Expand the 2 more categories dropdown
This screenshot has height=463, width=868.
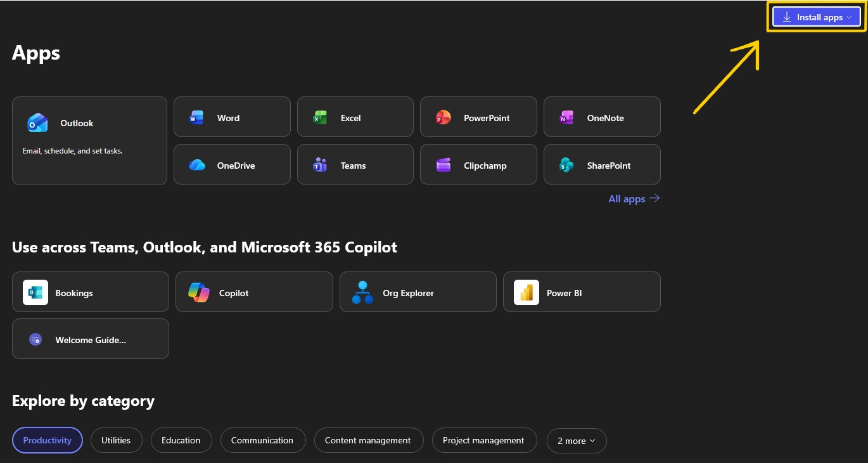pyautogui.click(x=576, y=440)
